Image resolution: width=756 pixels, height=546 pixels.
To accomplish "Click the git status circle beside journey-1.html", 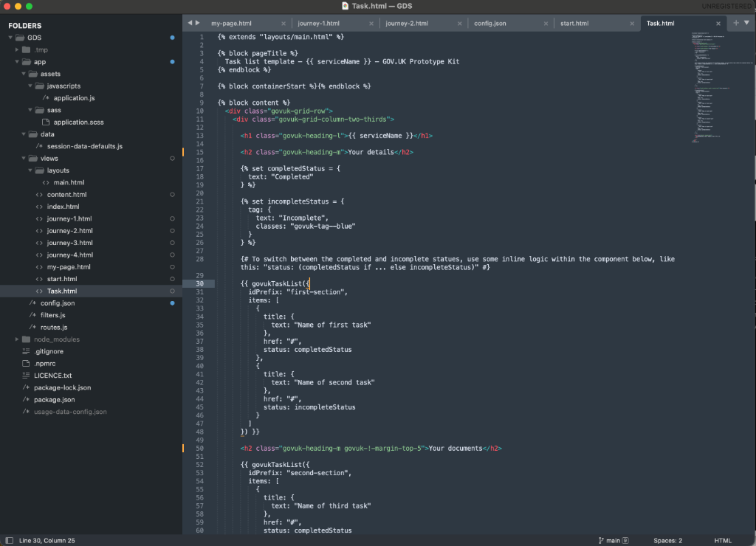I will (x=172, y=219).
